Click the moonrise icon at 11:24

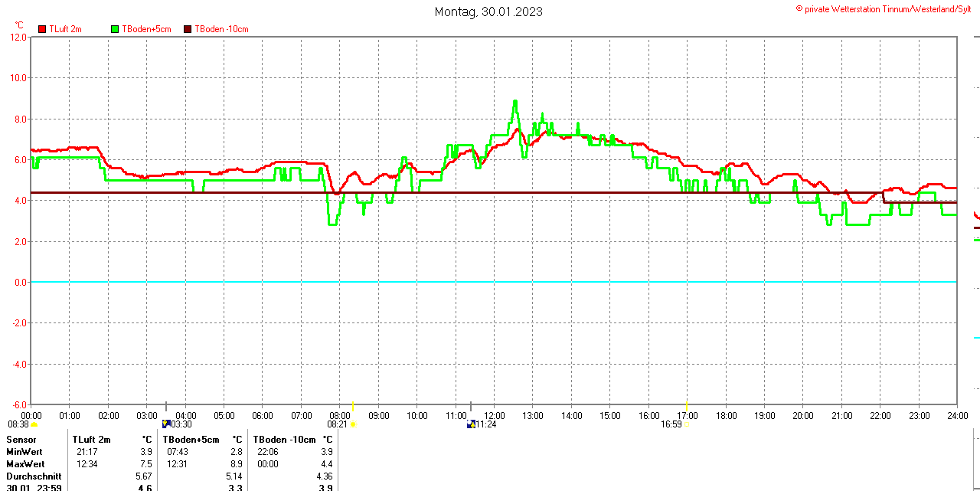coord(471,424)
